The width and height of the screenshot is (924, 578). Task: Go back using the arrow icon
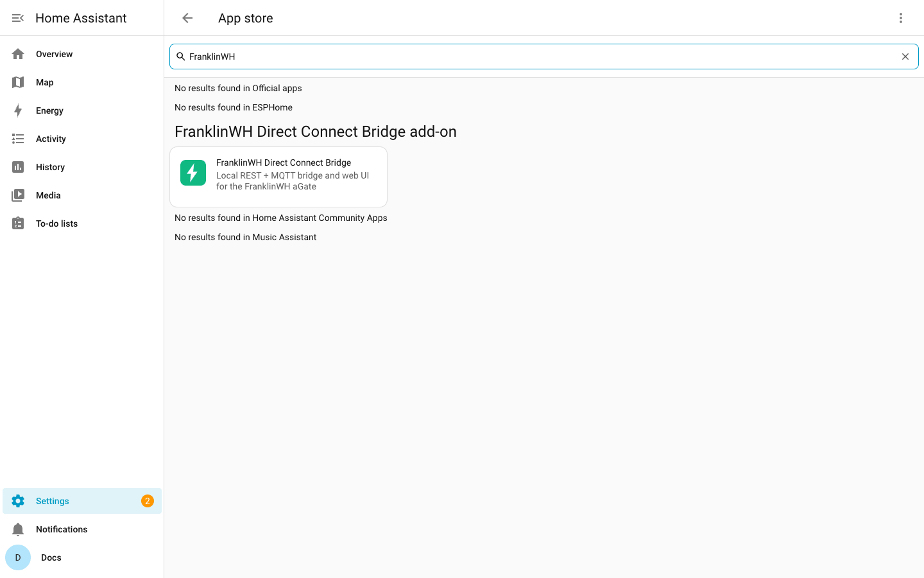click(187, 18)
